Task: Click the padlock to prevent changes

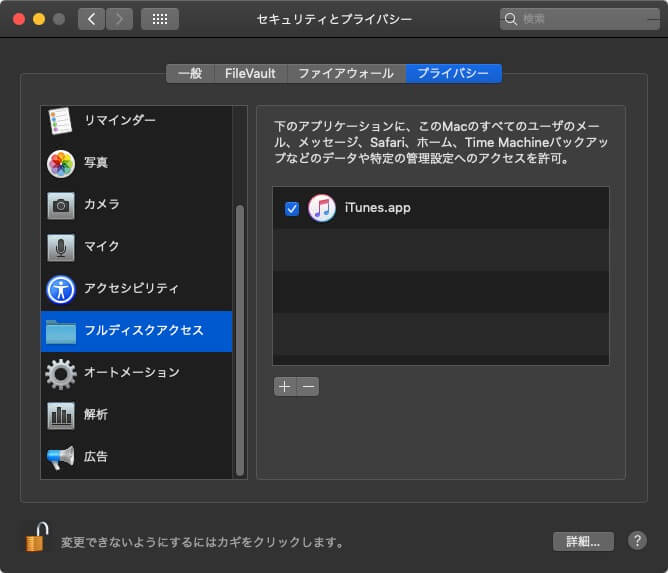Action: point(37,537)
